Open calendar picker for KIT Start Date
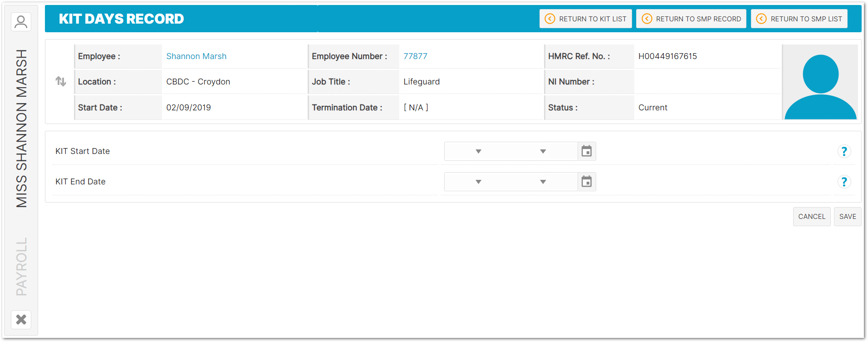Image resolution: width=868 pixels, height=342 pixels. (586, 151)
